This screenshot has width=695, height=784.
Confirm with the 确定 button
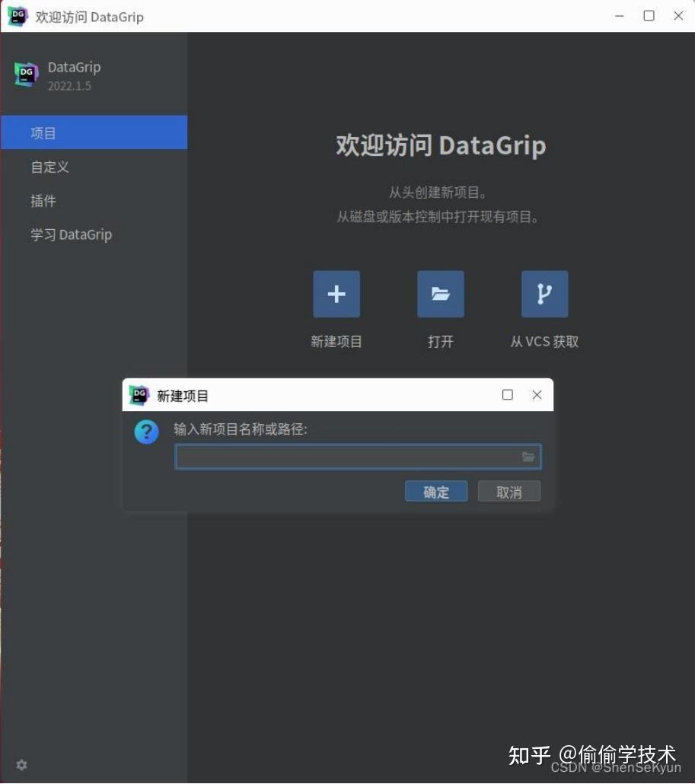click(435, 491)
